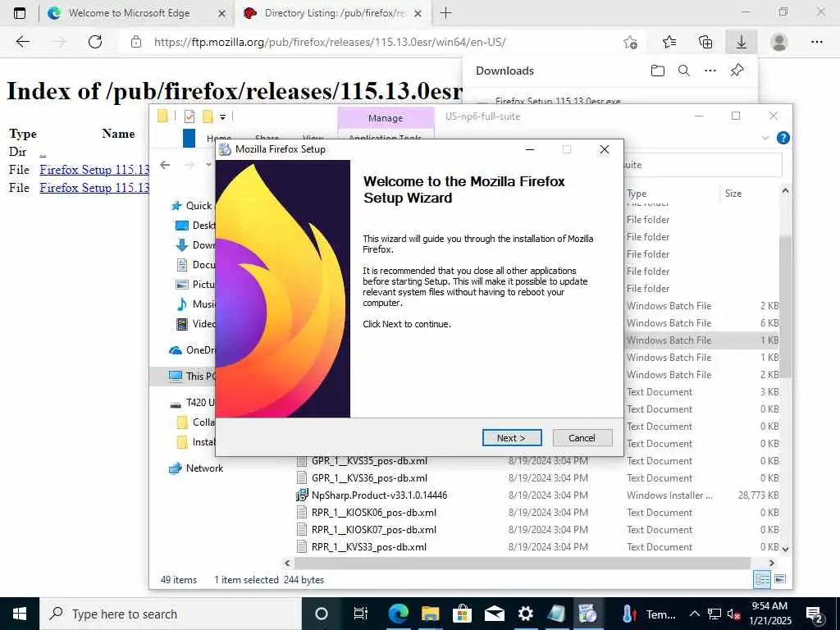
Task: Select RPR_1__KIOSK06_pos-db.xml file
Action: (x=373, y=512)
